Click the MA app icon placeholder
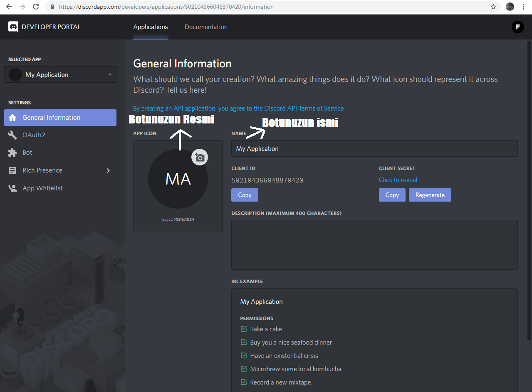The height and width of the screenshot is (392, 532). 178,179
